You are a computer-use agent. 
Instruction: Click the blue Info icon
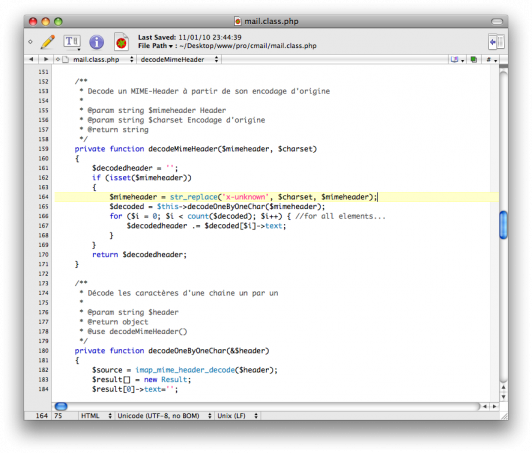click(96, 42)
